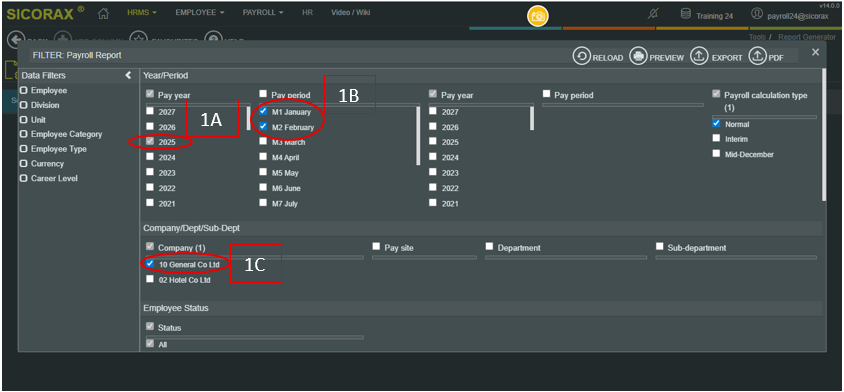844x392 pixels.
Task: Open the HR menu item
Action: point(307,12)
